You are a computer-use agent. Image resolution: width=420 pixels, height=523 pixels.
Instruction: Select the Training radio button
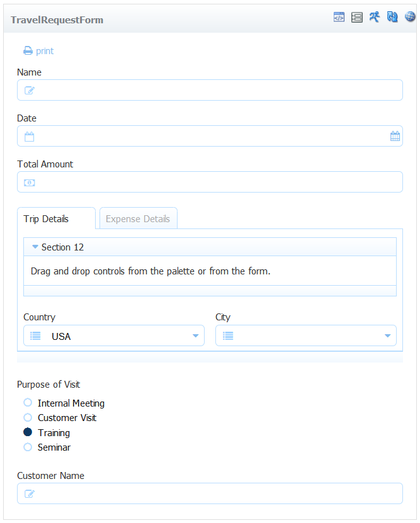pyautogui.click(x=28, y=432)
